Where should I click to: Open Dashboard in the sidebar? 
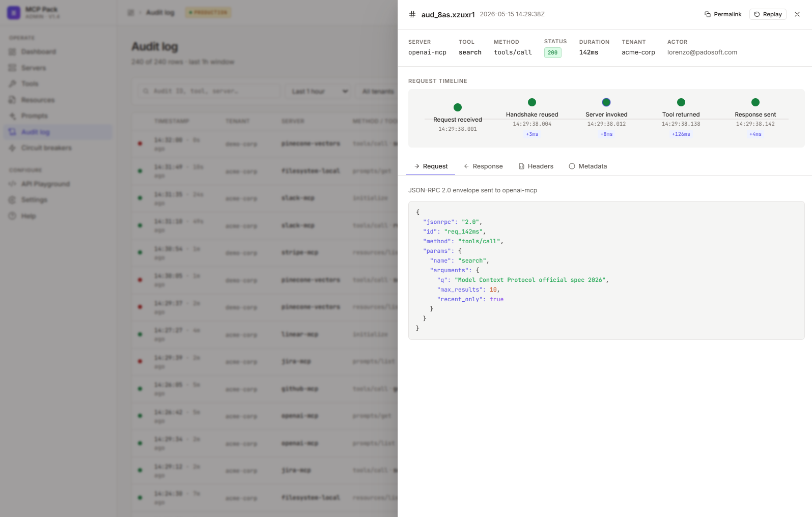pyautogui.click(x=58, y=51)
